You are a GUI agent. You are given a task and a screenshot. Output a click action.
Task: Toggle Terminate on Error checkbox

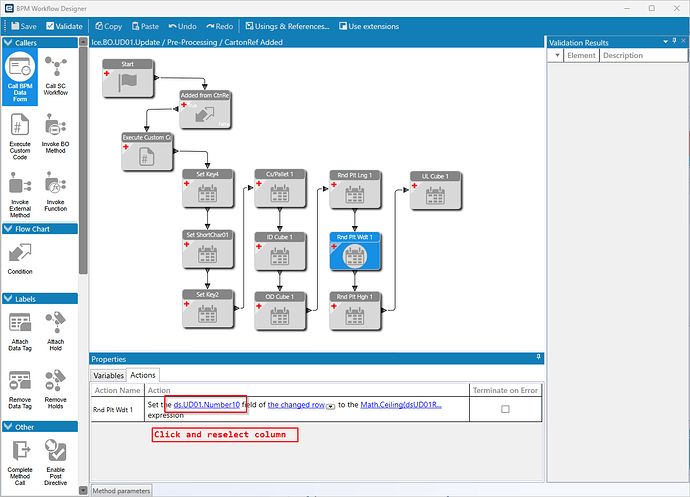(505, 409)
